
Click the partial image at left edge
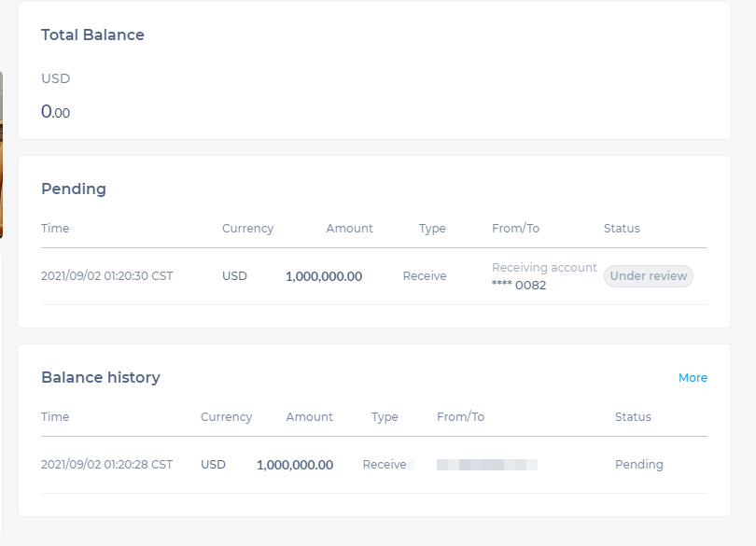[x=2, y=154]
